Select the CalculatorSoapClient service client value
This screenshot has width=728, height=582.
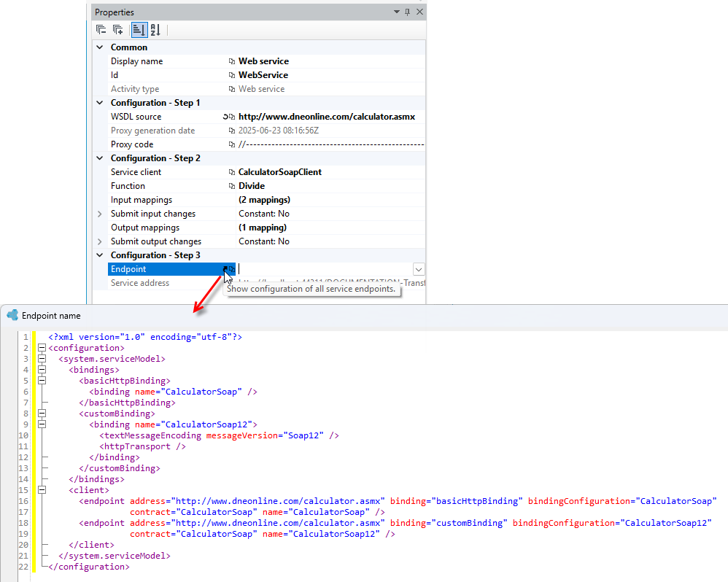(280, 172)
